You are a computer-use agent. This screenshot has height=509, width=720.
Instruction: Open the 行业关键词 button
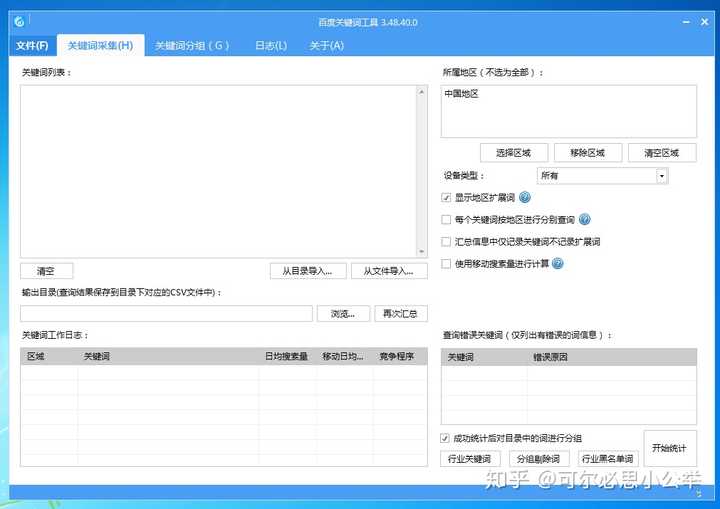[x=469, y=459]
